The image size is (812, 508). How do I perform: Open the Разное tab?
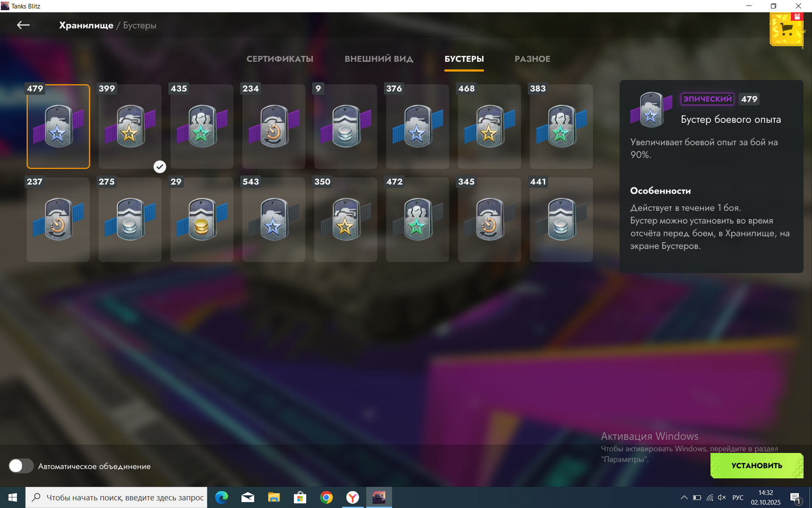pos(532,59)
